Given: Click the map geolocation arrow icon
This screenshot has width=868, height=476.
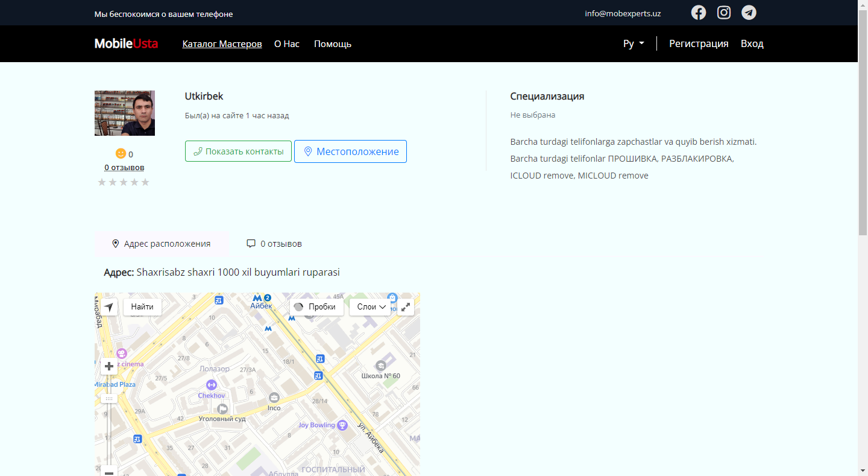Looking at the screenshot, I should click(x=109, y=307).
